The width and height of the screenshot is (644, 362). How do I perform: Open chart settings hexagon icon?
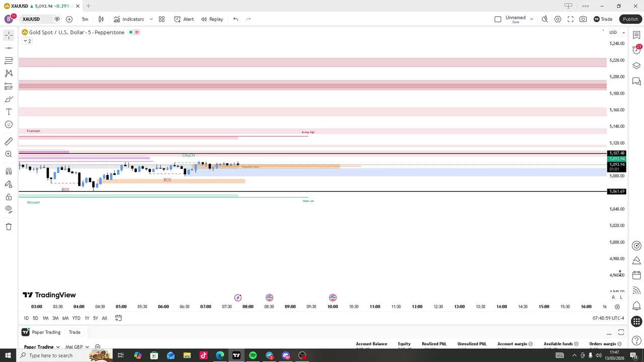557,19
